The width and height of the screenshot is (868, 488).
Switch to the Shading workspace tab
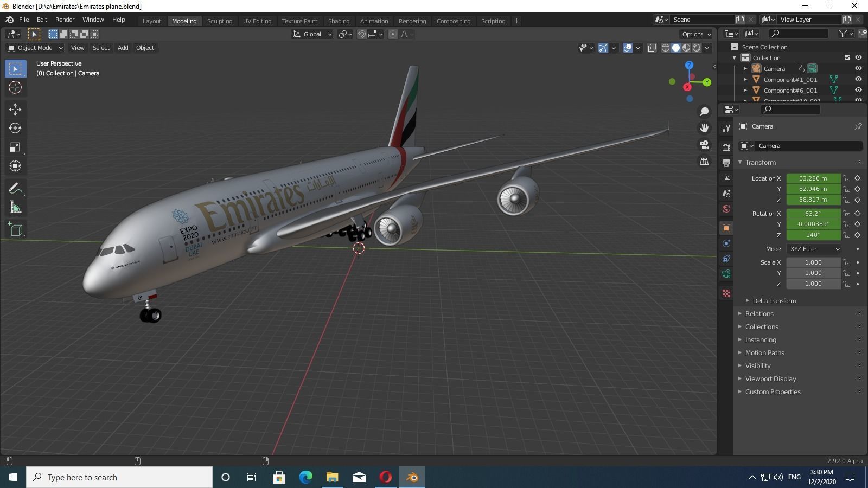tap(339, 21)
